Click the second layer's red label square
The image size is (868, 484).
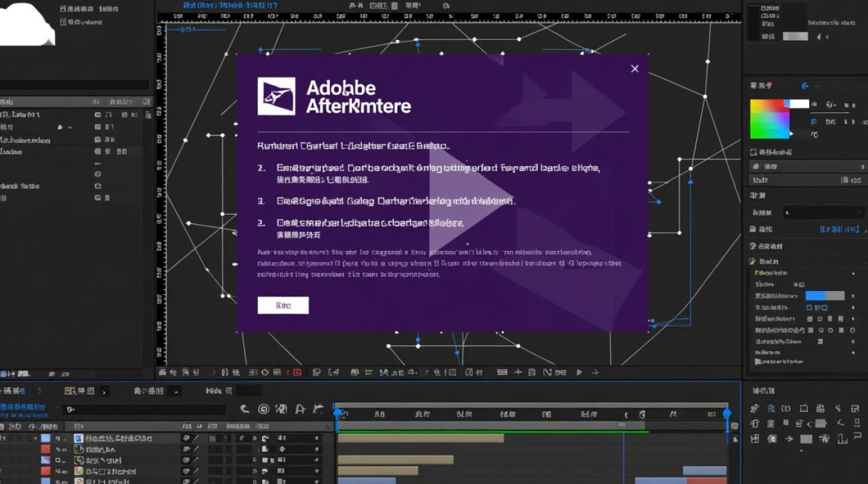tap(46, 449)
